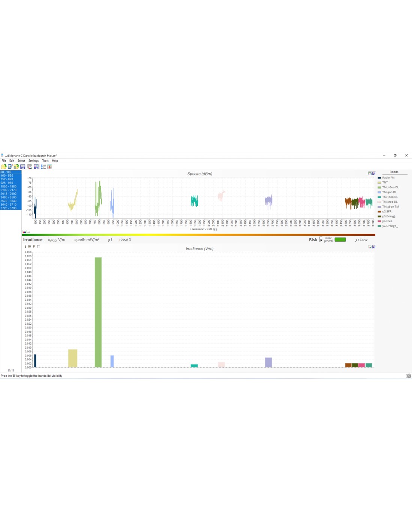This screenshot has height=532, width=412.
Task: Select the 752 - 828 band entry
Action: [11, 179]
